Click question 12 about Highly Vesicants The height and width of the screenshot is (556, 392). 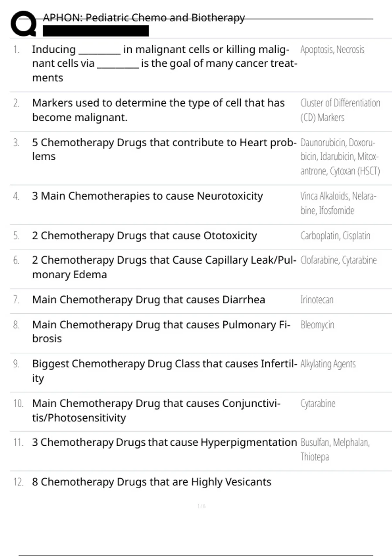coord(152,482)
